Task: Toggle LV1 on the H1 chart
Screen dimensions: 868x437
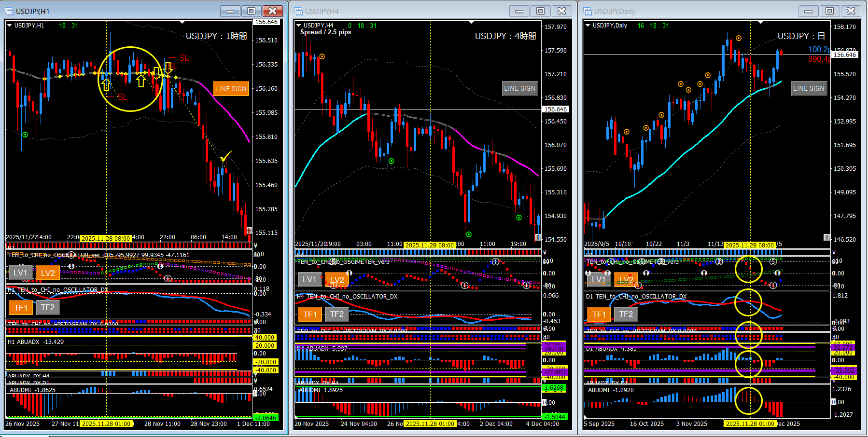Action: click(20, 273)
